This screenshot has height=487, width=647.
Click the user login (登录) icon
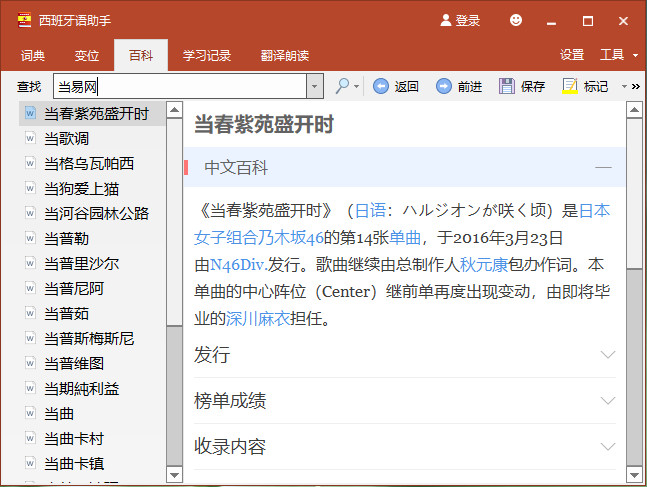pos(446,20)
